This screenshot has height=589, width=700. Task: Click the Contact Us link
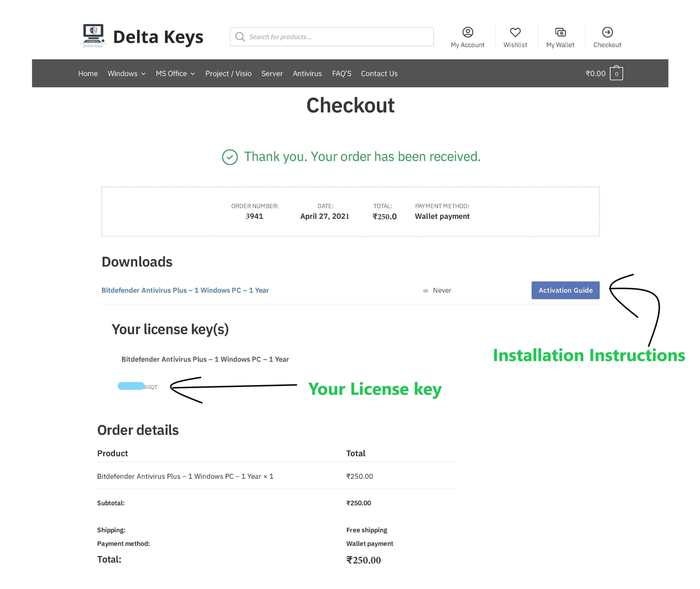(x=379, y=74)
